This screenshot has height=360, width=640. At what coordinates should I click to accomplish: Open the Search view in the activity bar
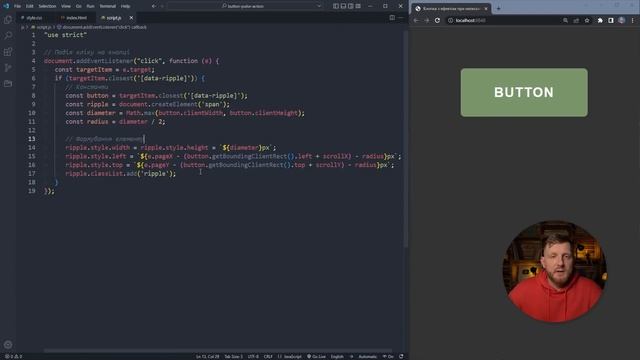(x=8, y=36)
